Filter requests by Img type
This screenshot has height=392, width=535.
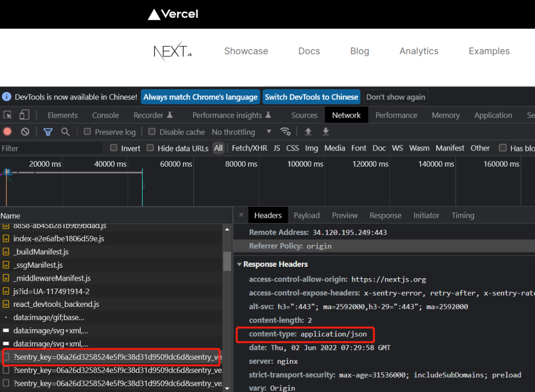pyautogui.click(x=312, y=148)
